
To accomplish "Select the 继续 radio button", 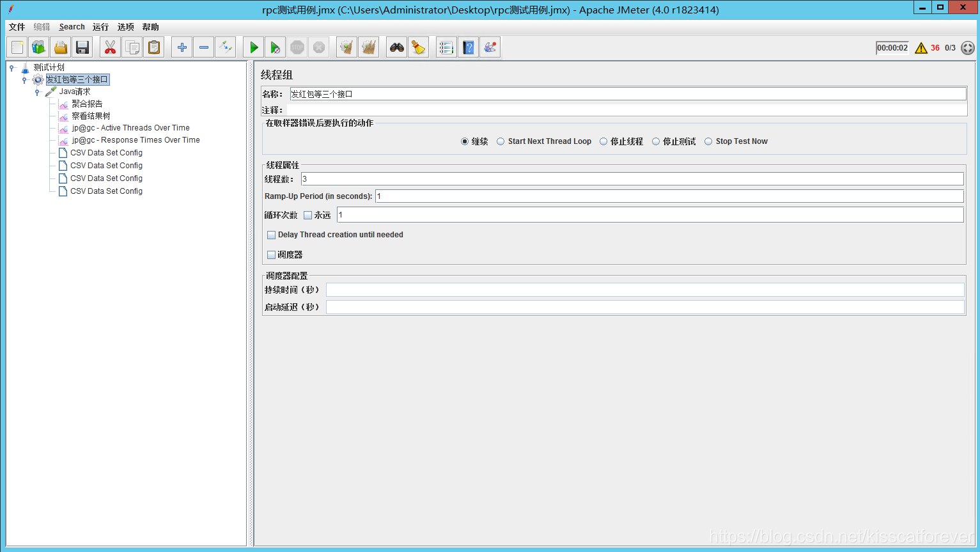I will pos(465,141).
